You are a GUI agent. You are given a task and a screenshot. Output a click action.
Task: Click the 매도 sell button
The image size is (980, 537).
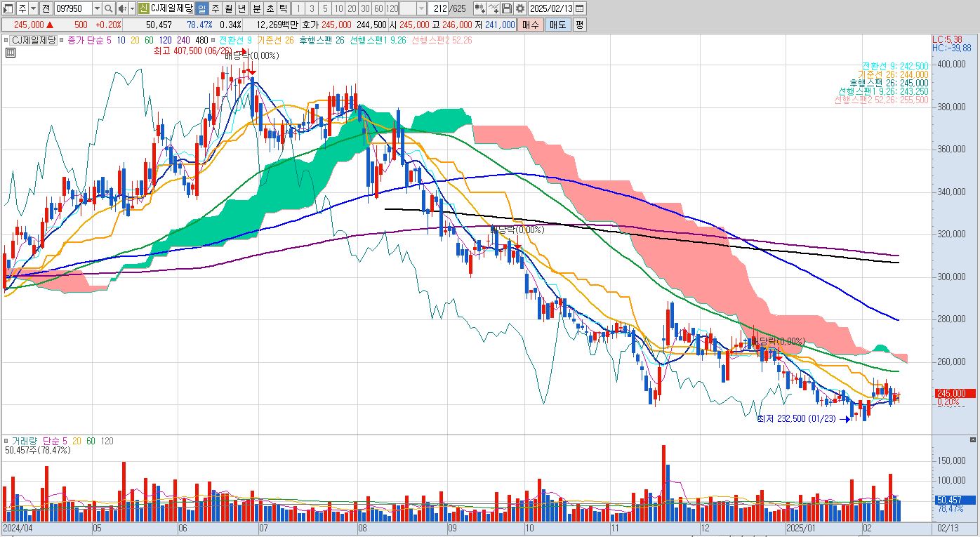(x=557, y=25)
